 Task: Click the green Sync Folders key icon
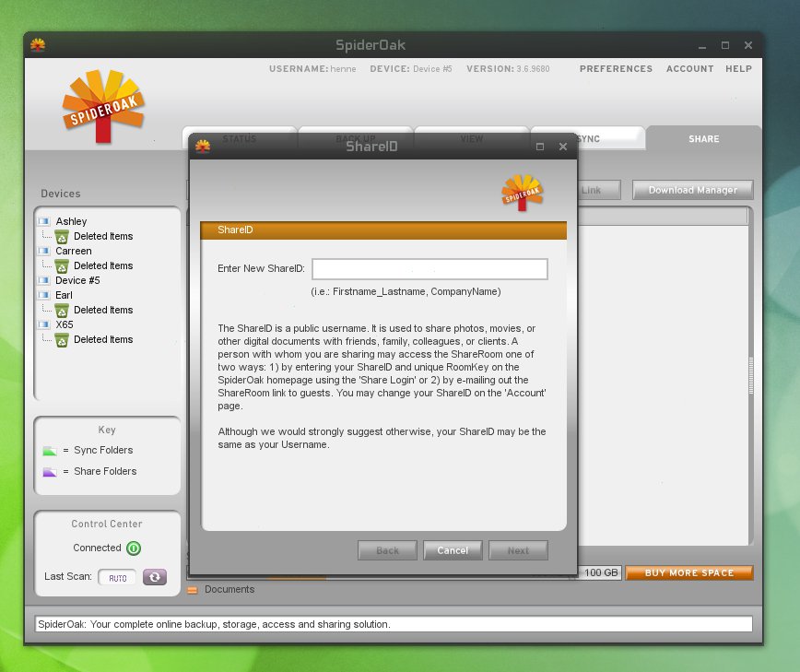[x=50, y=451]
